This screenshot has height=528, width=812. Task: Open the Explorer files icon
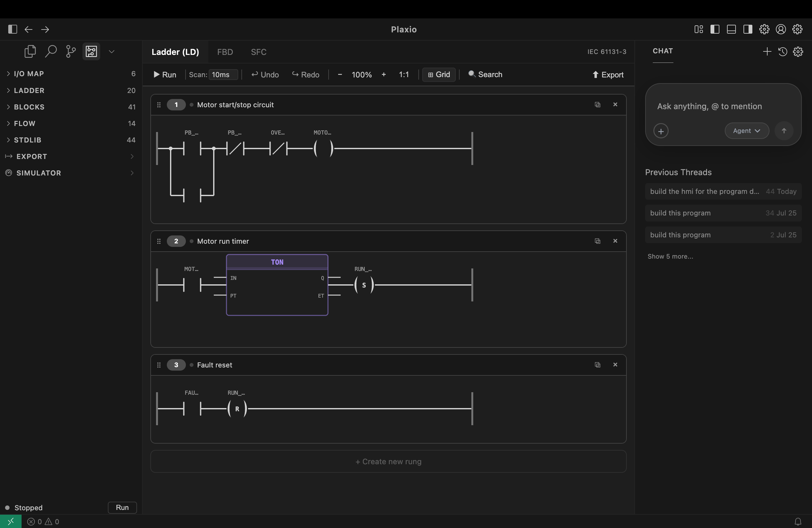click(x=30, y=51)
